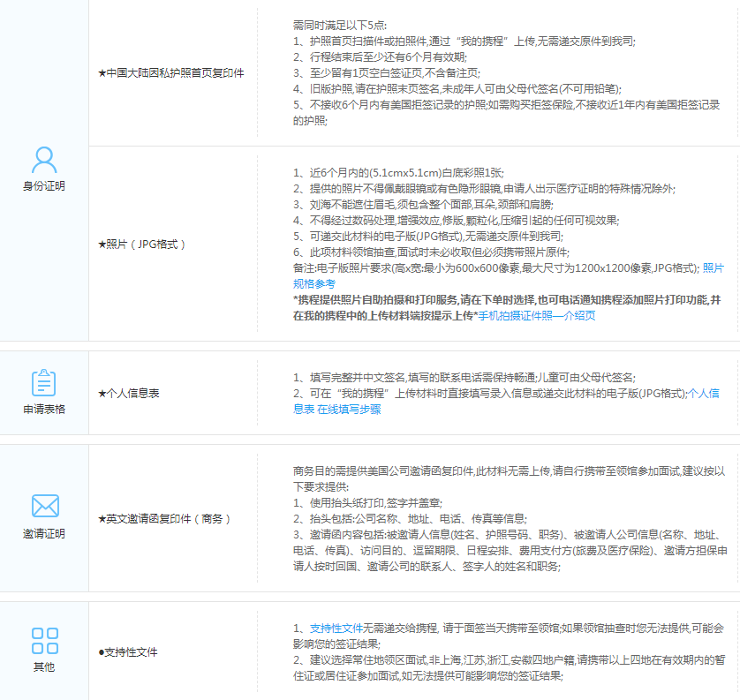Select the starred 个人信息表 item title
740x700 pixels.
pos(128,393)
